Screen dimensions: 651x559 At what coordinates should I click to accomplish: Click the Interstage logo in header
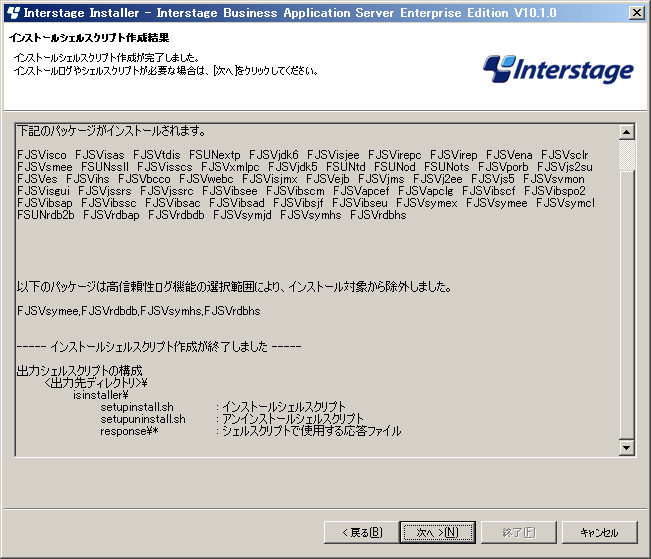[x=558, y=69]
